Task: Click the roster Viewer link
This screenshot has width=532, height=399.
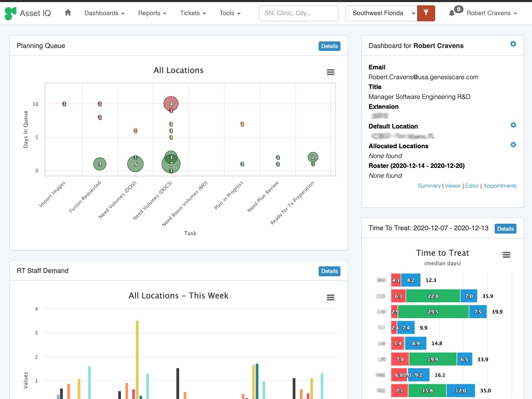Action: 453,186
